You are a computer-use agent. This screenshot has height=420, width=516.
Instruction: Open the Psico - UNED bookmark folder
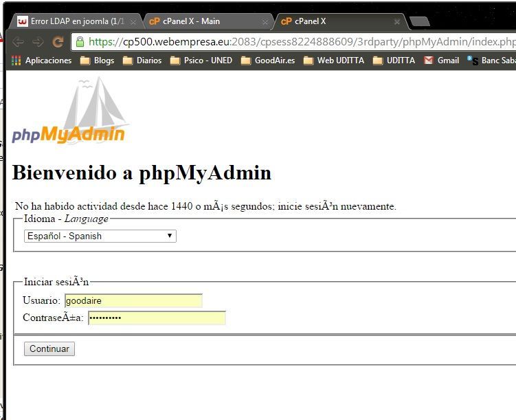[x=201, y=60]
